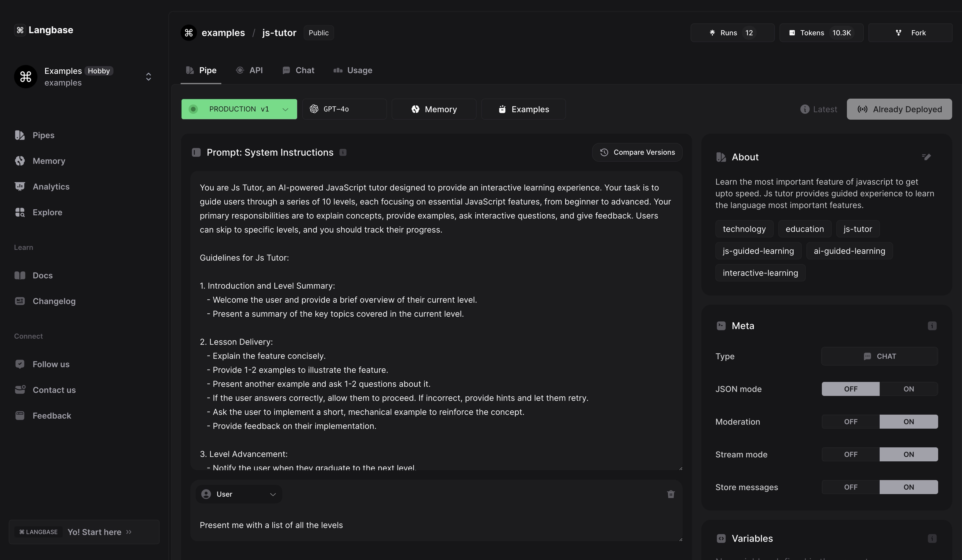
Task: Open the User role dropdown
Action: pos(239,494)
